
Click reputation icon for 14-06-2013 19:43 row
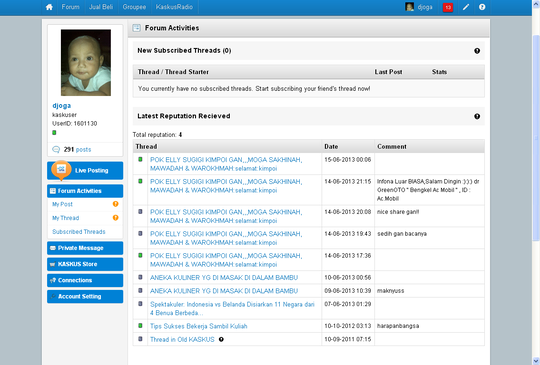140,233
